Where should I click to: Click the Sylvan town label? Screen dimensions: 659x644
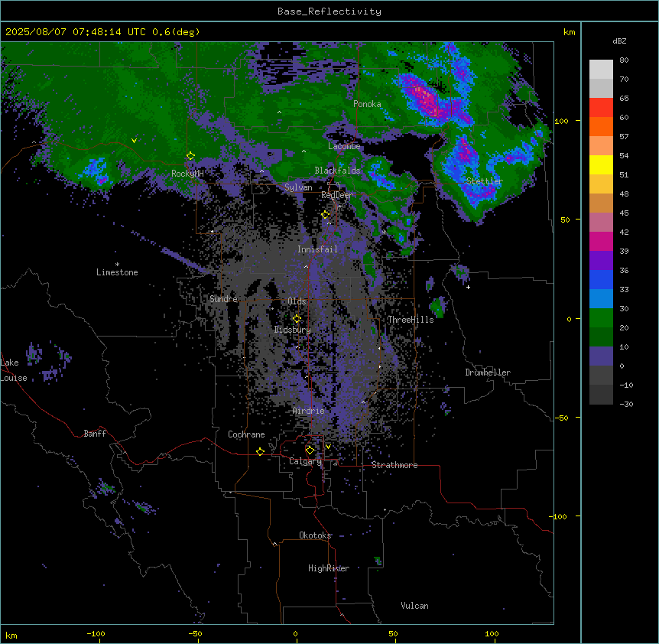click(298, 187)
